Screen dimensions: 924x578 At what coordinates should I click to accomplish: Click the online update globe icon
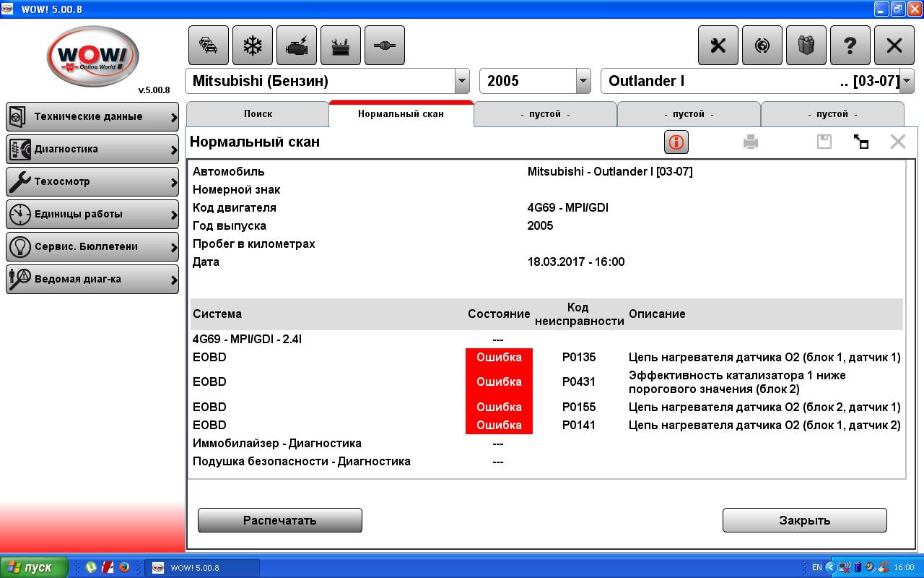762,46
